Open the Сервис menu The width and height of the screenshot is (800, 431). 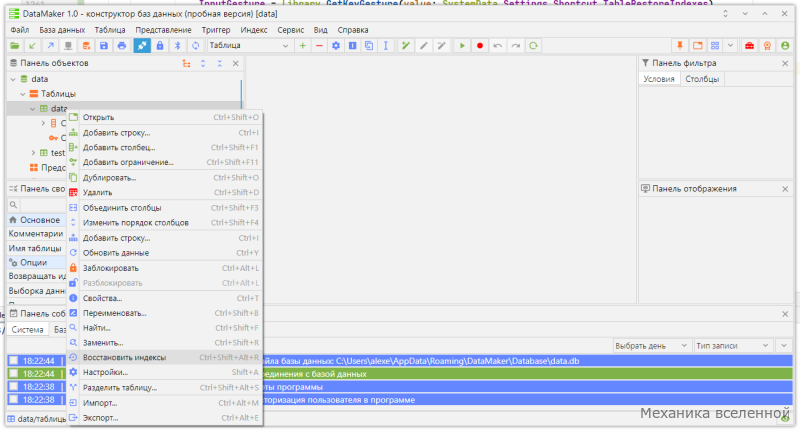point(291,30)
